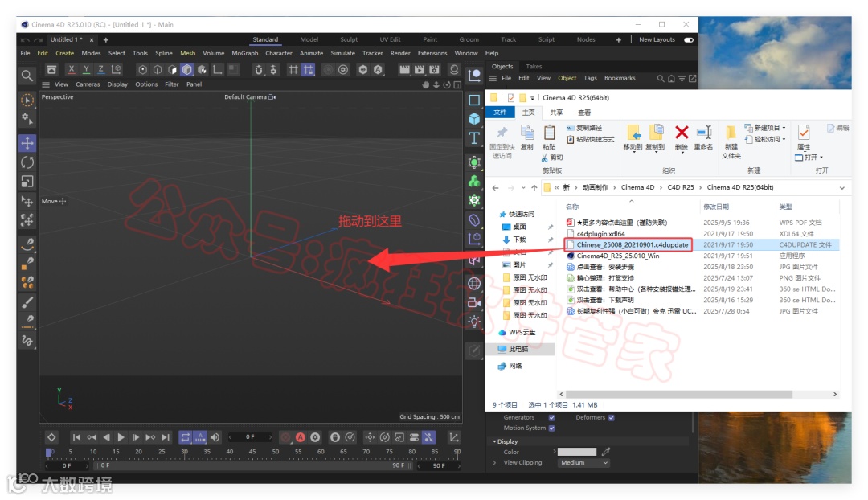Click 新建文件夹 new folder button

(731, 141)
